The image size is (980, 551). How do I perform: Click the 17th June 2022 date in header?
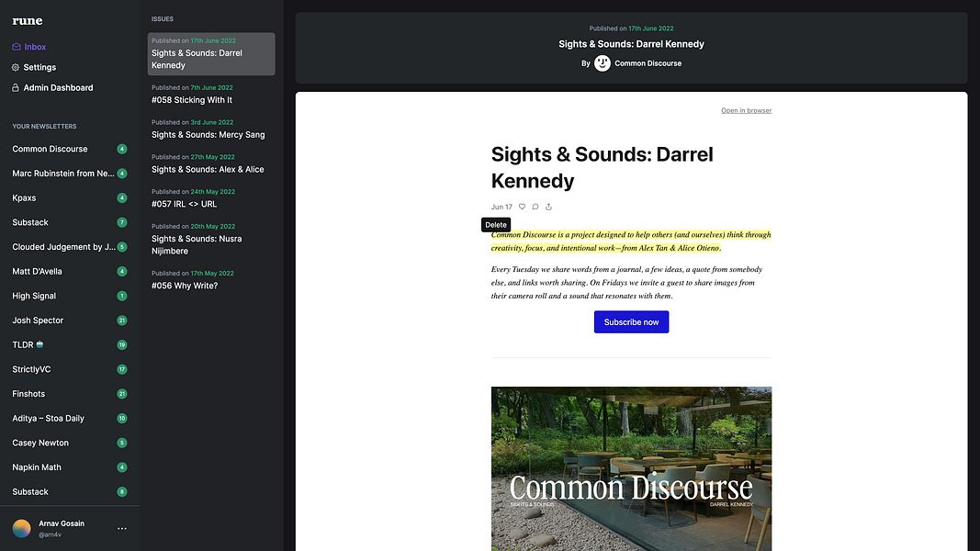pyautogui.click(x=650, y=28)
